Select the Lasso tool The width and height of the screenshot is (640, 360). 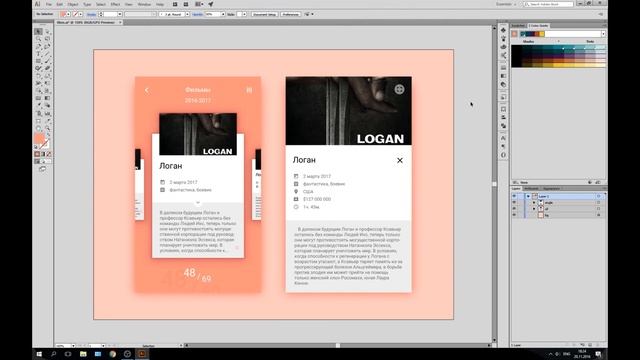tap(48, 39)
